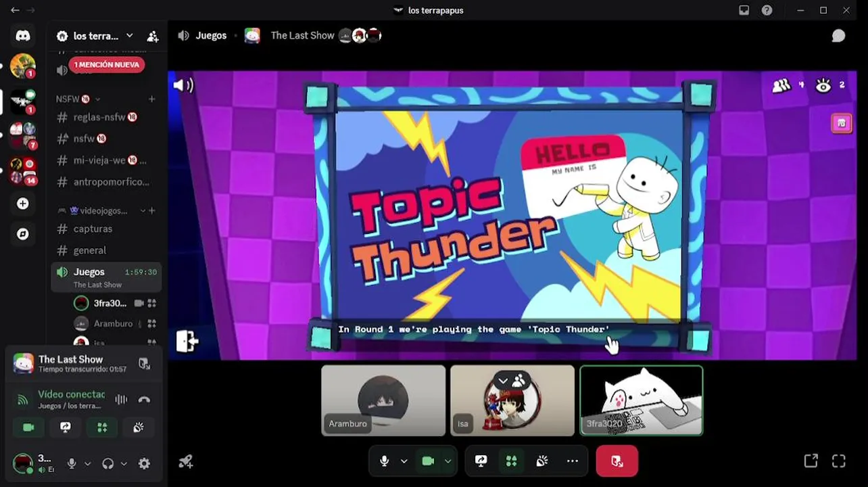Screen dimensions: 868x487
Task: Focus 3fra3020's video tile
Action: (642, 400)
